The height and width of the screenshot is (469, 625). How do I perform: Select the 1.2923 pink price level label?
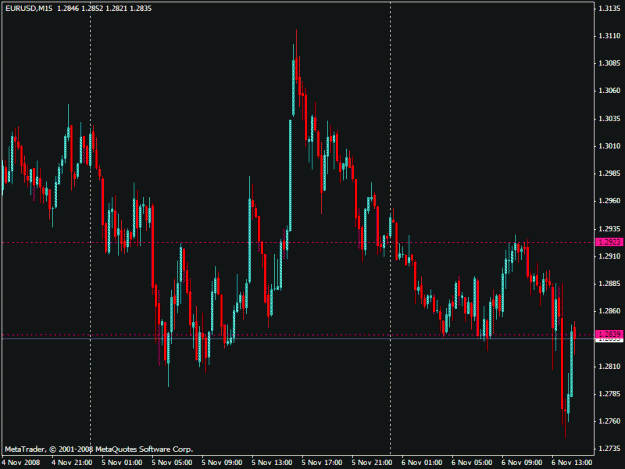pyautogui.click(x=609, y=242)
